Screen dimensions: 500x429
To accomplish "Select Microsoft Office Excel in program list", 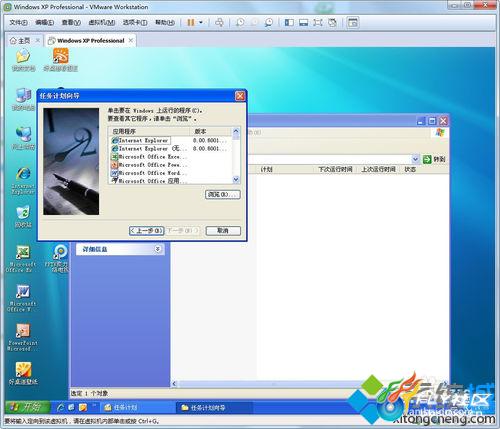I will [x=149, y=157].
